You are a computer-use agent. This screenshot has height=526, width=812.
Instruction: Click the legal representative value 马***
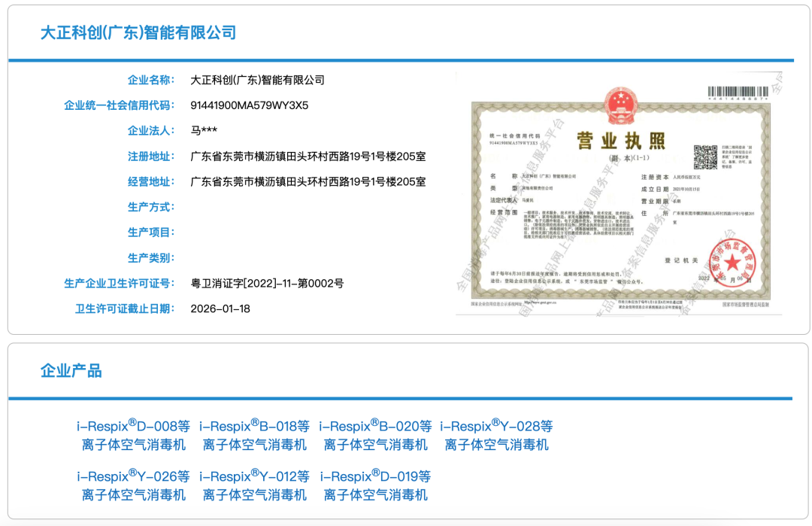click(204, 131)
